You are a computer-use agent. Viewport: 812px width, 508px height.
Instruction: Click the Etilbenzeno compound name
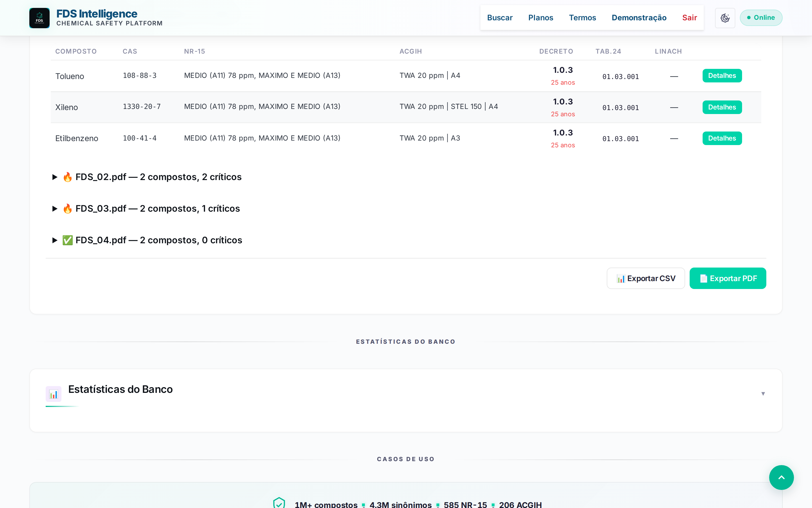(x=77, y=138)
